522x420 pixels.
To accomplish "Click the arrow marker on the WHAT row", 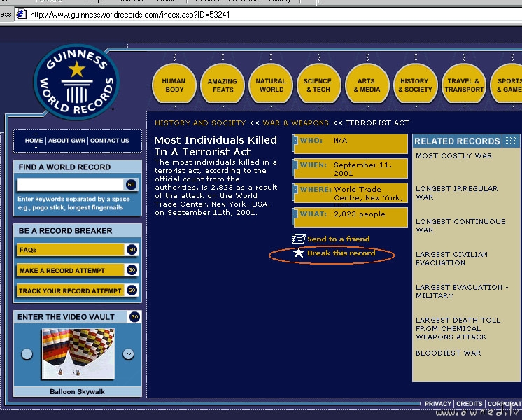I will [x=295, y=213].
